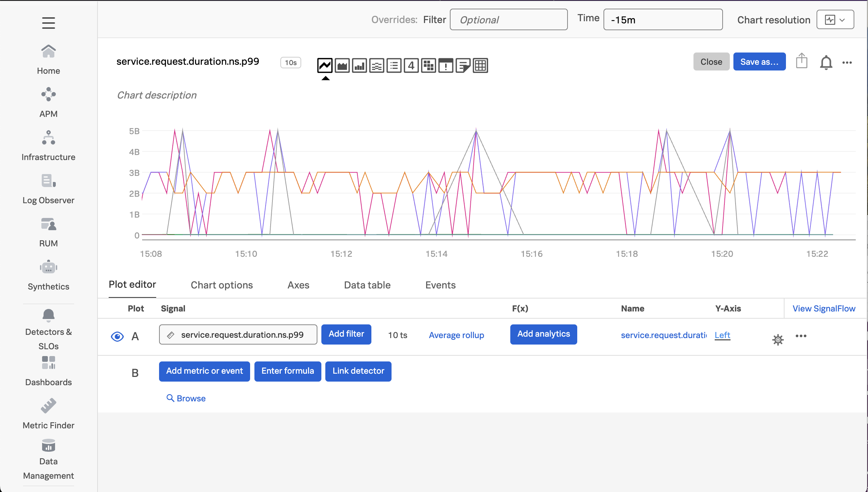Select the heatmap visualization icon
The height and width of the screenshot is (492, 868).
(428, 65)
